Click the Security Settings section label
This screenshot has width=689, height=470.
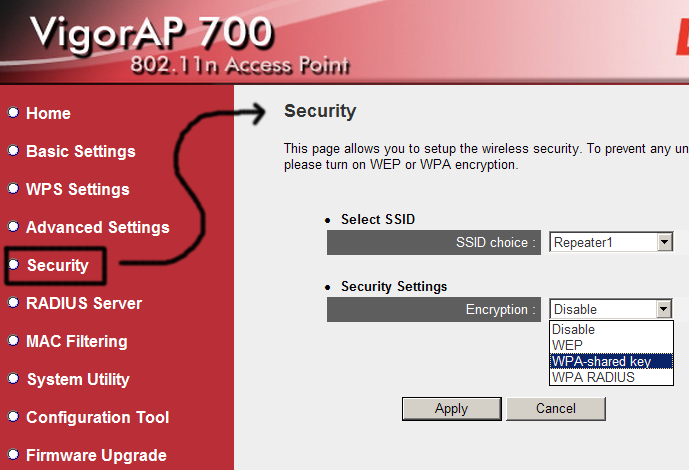[x=394, y=286]
